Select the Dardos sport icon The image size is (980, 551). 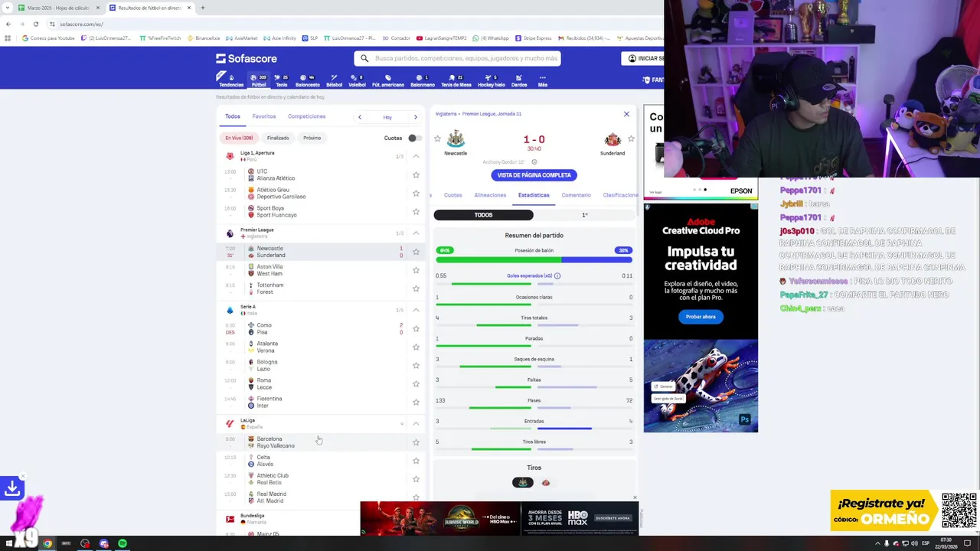click(518, 80)
